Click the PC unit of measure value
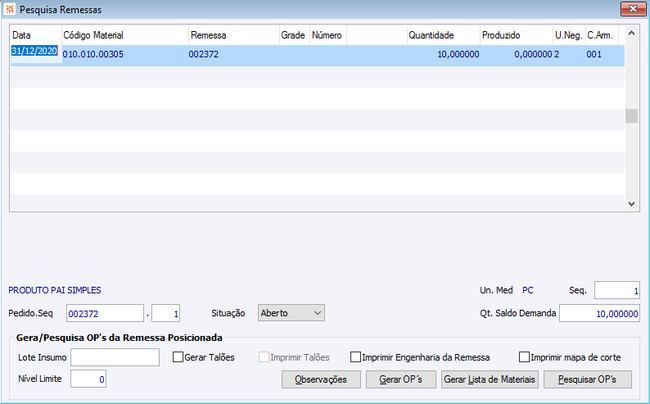Viewport: 650px width, 404px height. (528, 290)
